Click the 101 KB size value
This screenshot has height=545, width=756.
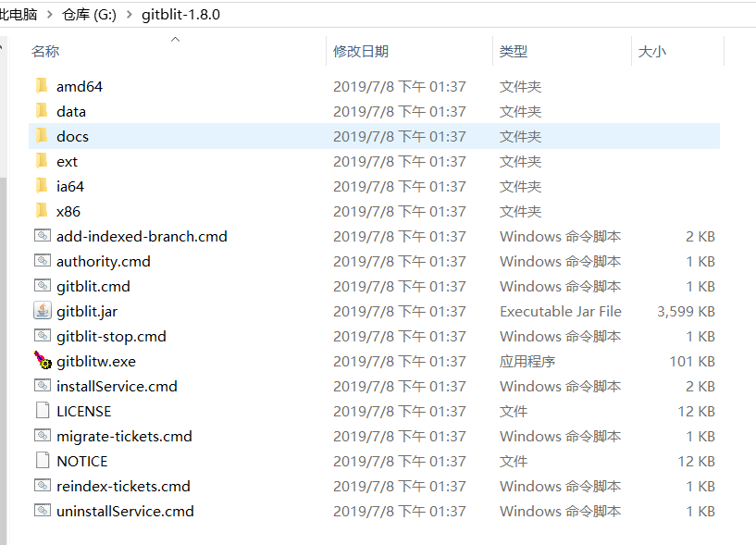[x=692, y=361]
